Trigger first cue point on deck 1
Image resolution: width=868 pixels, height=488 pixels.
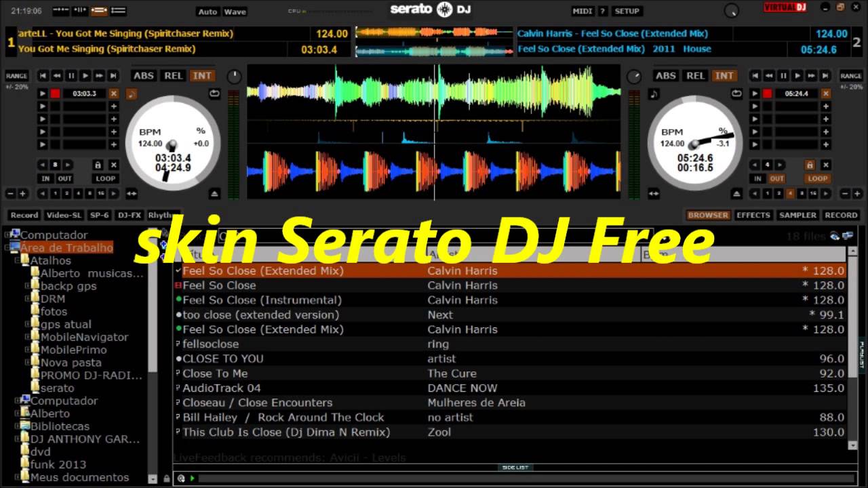(x=43, y=94)
